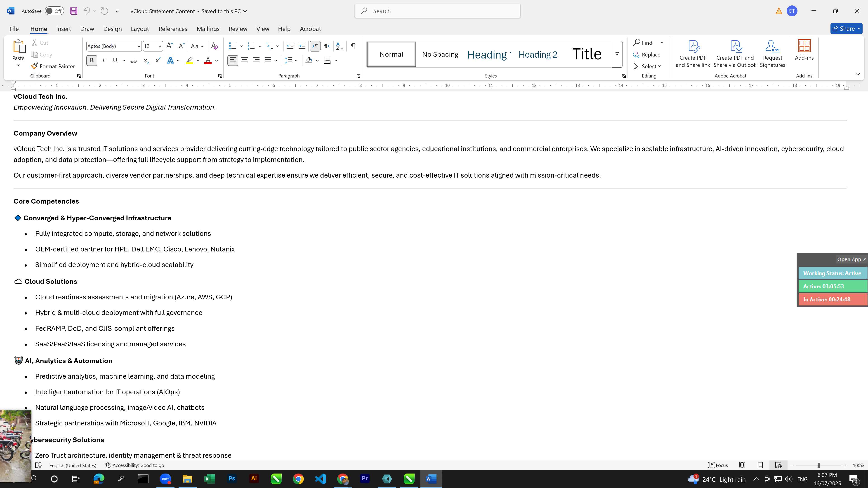Switch to Web Layout view in status bar

(778, 465)
